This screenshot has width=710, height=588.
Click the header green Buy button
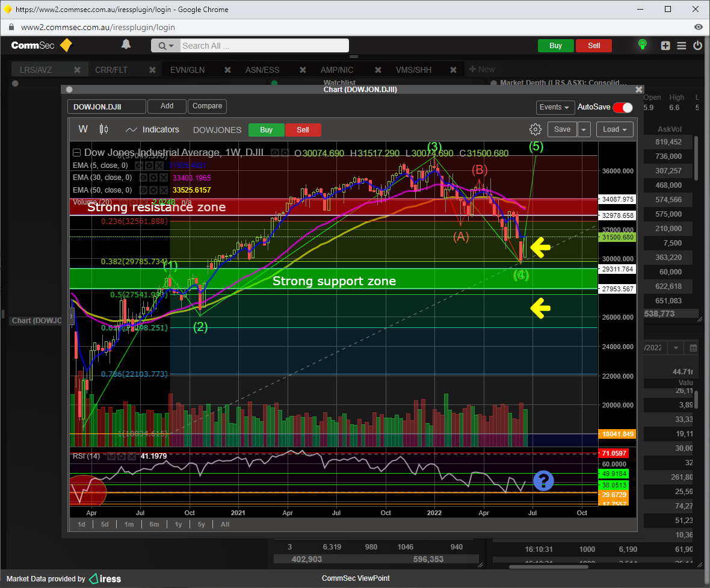[x=555, y=46]
